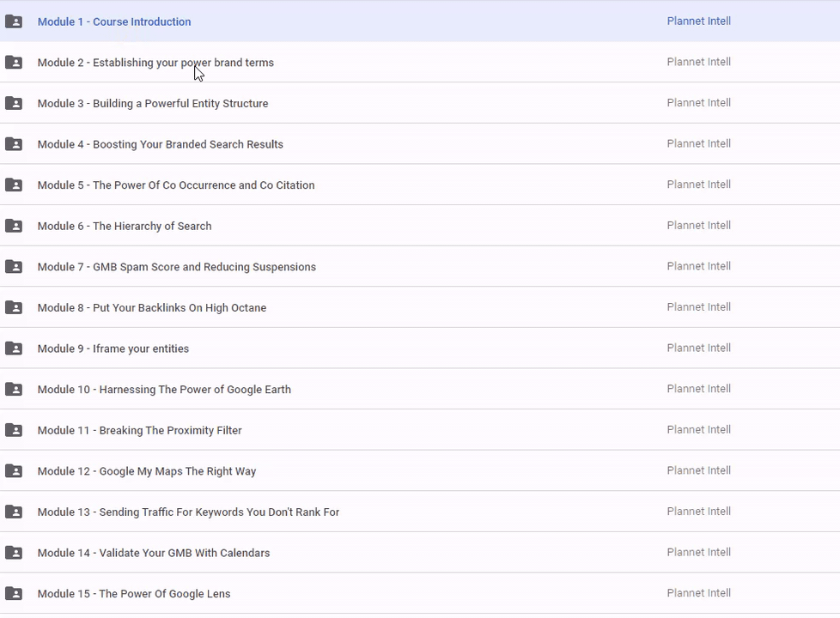Select Module 14 - Validate Your GMB With Calendars
This screenshot has height=618, width=840.
click(x=154, y=553)
